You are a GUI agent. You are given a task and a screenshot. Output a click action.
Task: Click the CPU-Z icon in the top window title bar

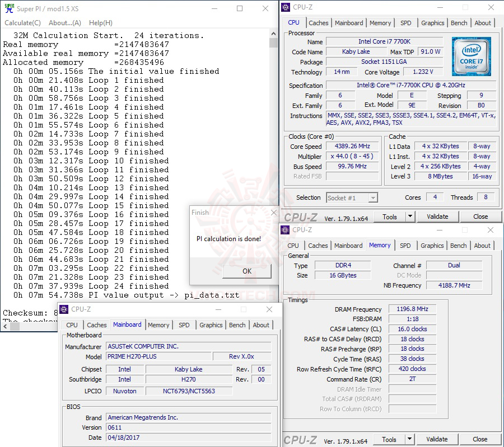pos(287,7)
